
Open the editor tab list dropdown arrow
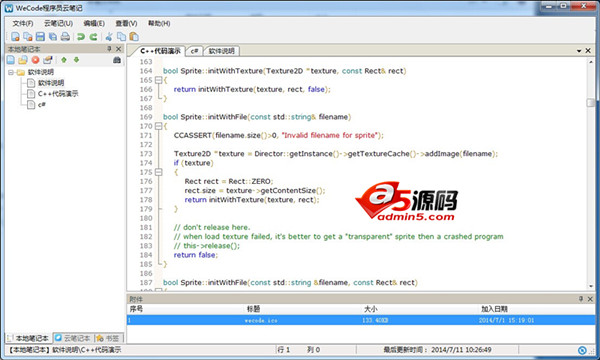coord(579,51)
